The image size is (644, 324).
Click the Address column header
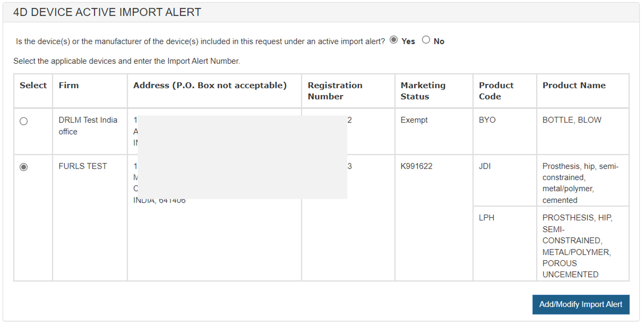(210, 85)
